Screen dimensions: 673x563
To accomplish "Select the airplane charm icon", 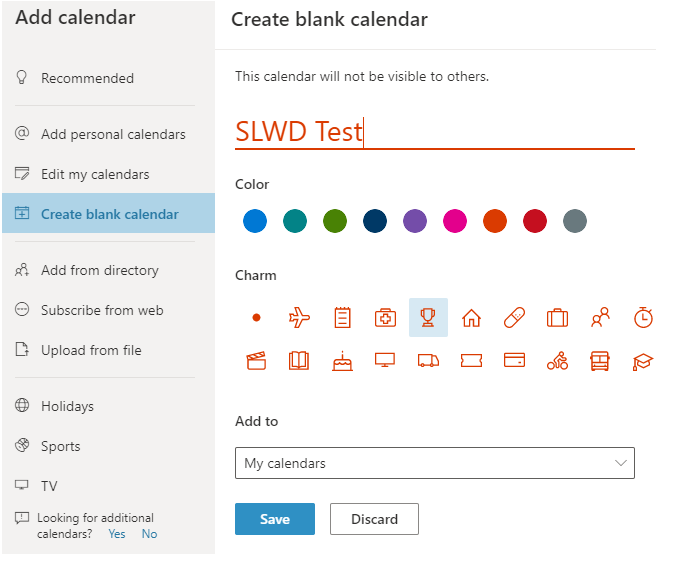I will (x=299, y=318).
